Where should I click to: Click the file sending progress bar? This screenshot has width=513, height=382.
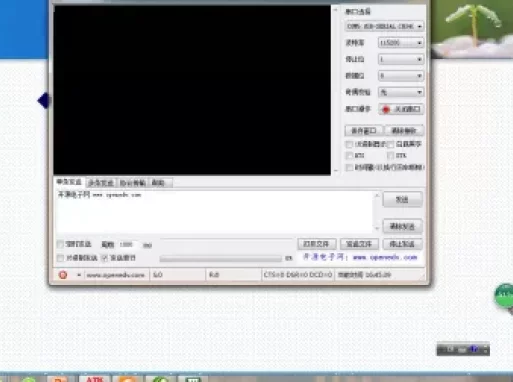tap(220, 259)
